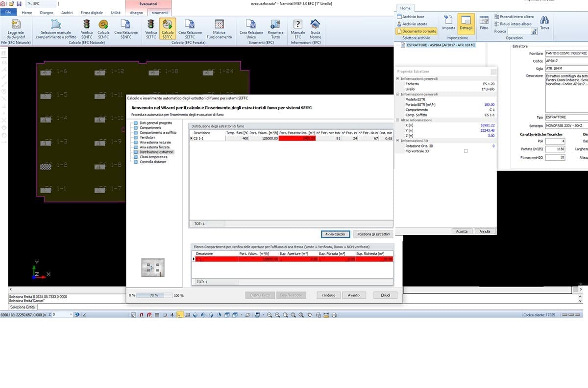
Task: Open Matrice Funzionamento
Action: pyautogui.click(x=219, y=29)
